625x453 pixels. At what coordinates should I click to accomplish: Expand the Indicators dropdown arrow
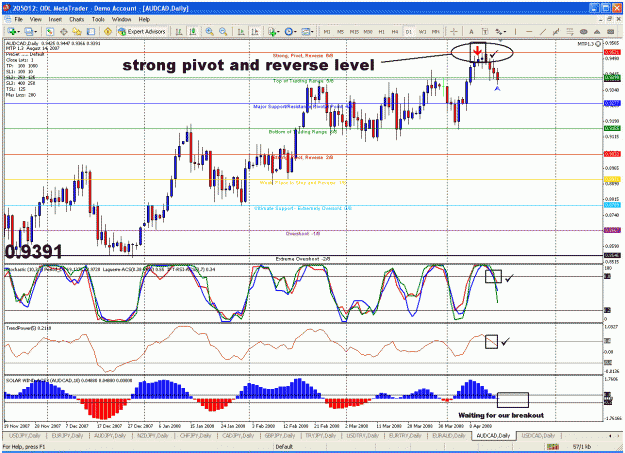[278, 32]
